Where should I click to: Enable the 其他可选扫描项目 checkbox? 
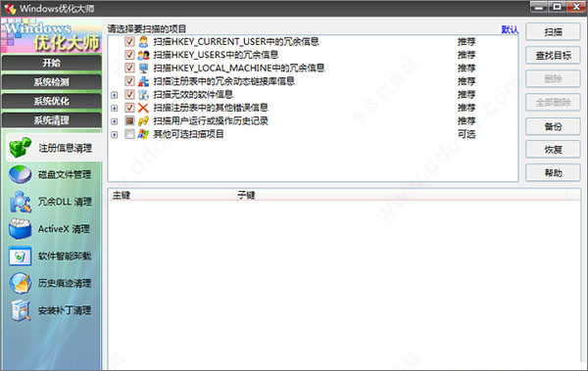(129, 134)
